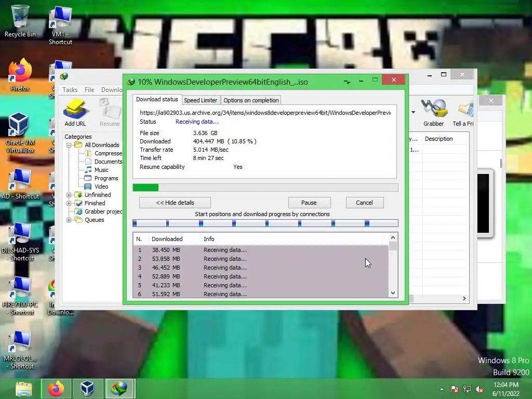
Task: Click the Hide details button
Action: point(175,203)
